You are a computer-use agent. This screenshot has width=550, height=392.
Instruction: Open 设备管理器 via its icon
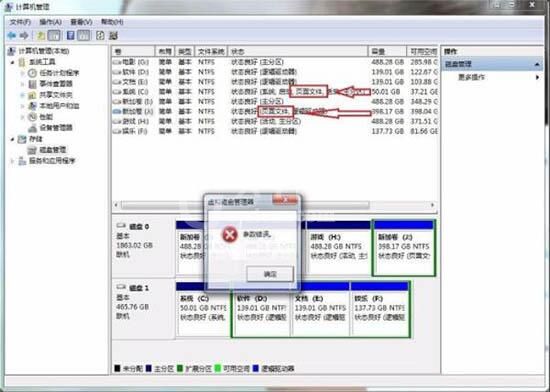(x=32, y=128)
